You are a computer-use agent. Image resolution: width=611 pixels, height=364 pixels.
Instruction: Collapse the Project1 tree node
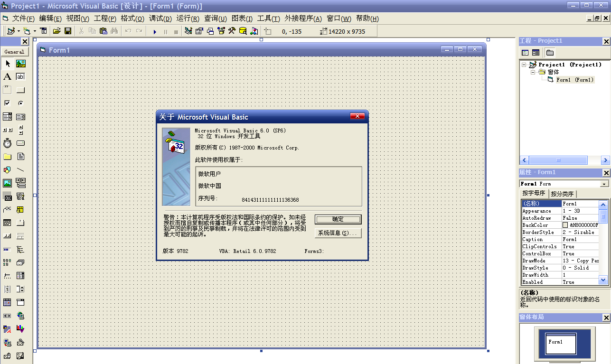click(524, 65)
